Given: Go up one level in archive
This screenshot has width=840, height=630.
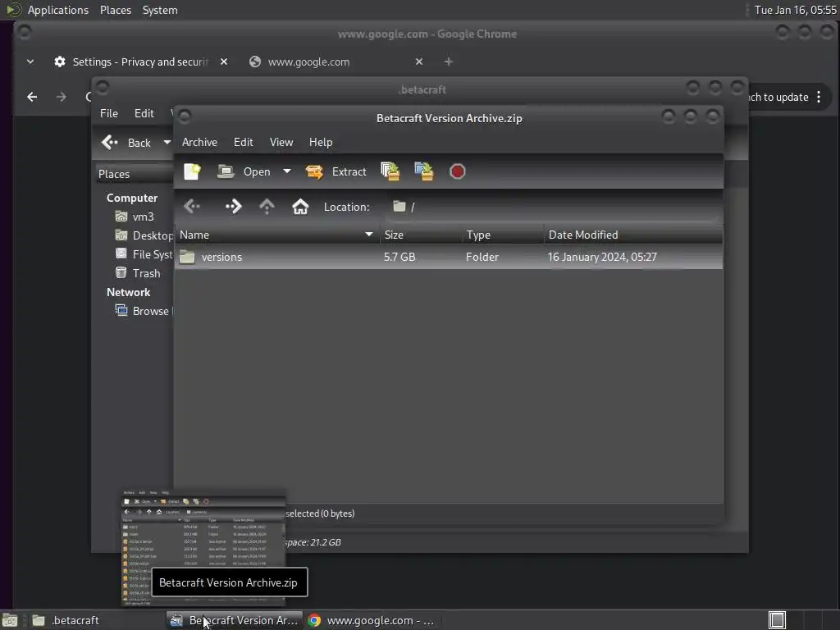Looking at the screenshot, I should (x=267, y=207).
